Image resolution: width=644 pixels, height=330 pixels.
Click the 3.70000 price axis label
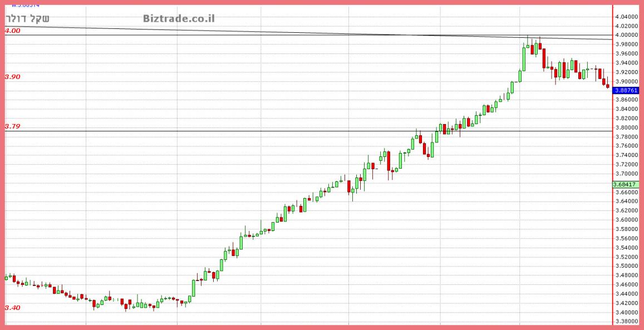[626, 174]
